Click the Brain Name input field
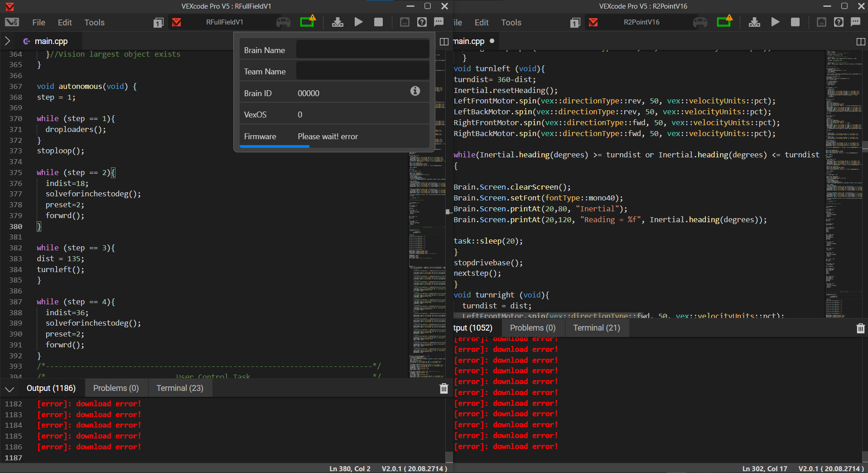The width and height of the screenshot is (868, 473). click(362, 50)
